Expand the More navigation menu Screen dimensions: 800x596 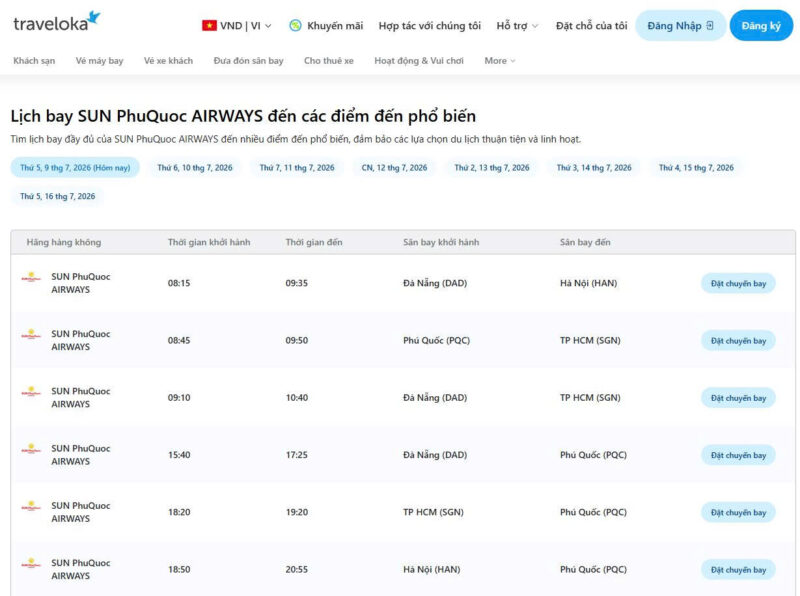click(499, 61)
